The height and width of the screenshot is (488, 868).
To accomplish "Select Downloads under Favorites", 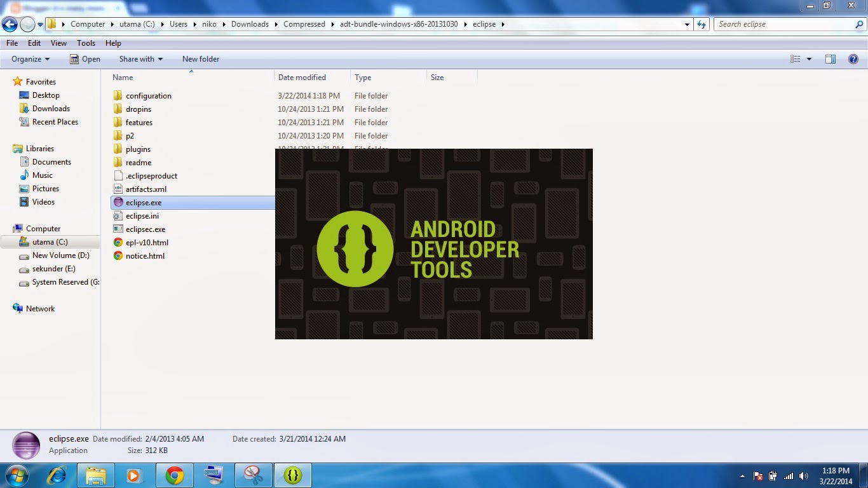I will [x=44, y=108].
